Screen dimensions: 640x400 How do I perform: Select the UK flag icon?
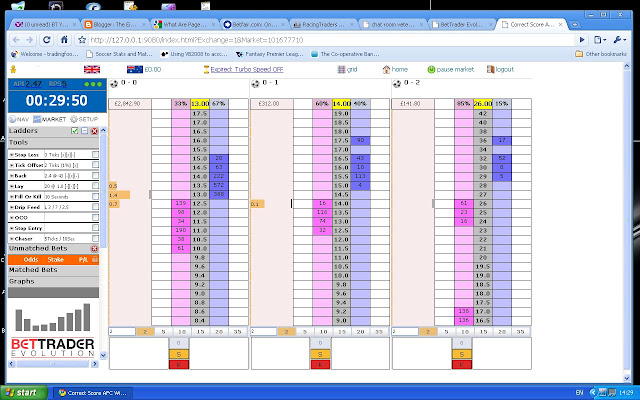coord(92,69)
